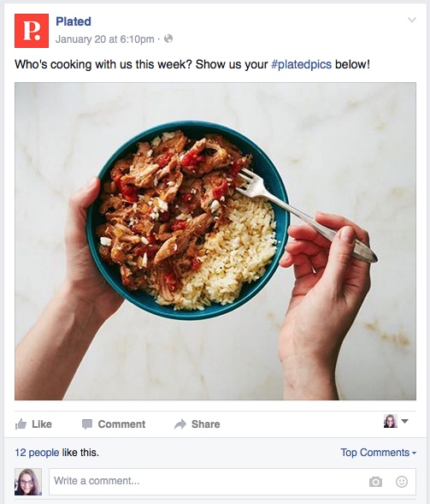The image size is (430, 504).
Task: Attach a photo using the camera icon
Action: [375, 482]
